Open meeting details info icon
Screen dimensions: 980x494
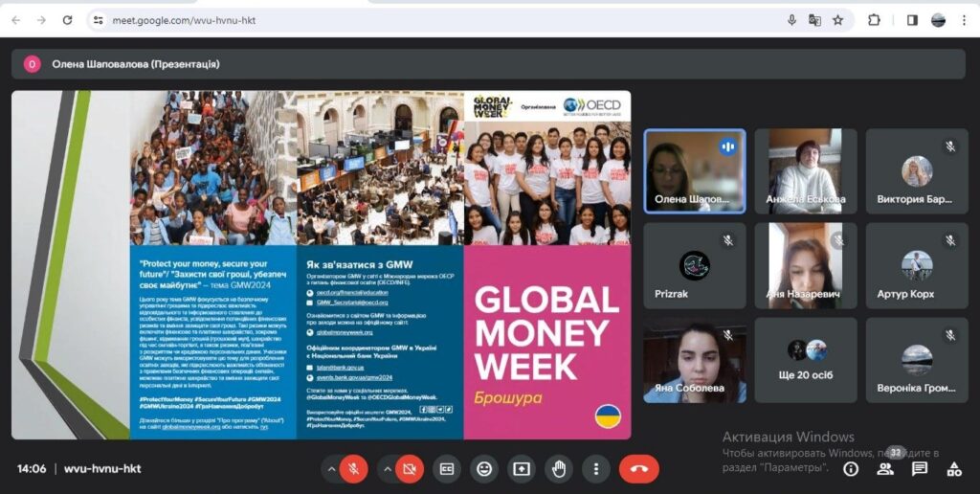[x=851, y=469]
